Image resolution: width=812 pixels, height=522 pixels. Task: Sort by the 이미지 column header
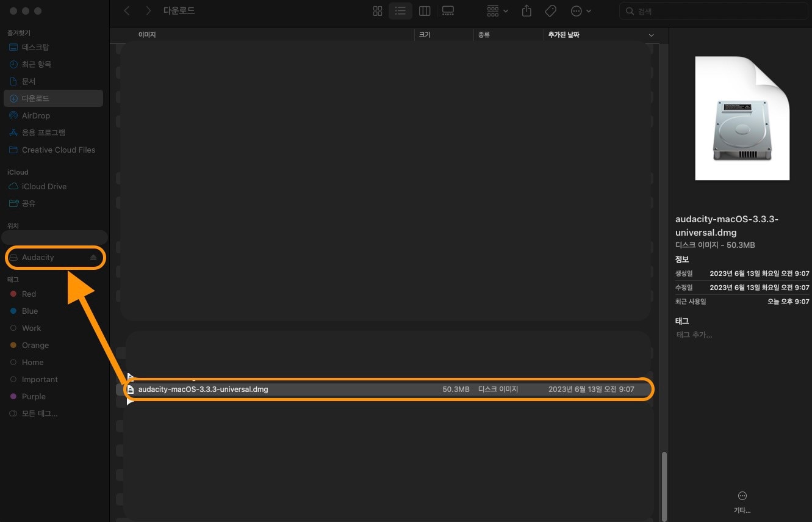(x=147, y=35)
